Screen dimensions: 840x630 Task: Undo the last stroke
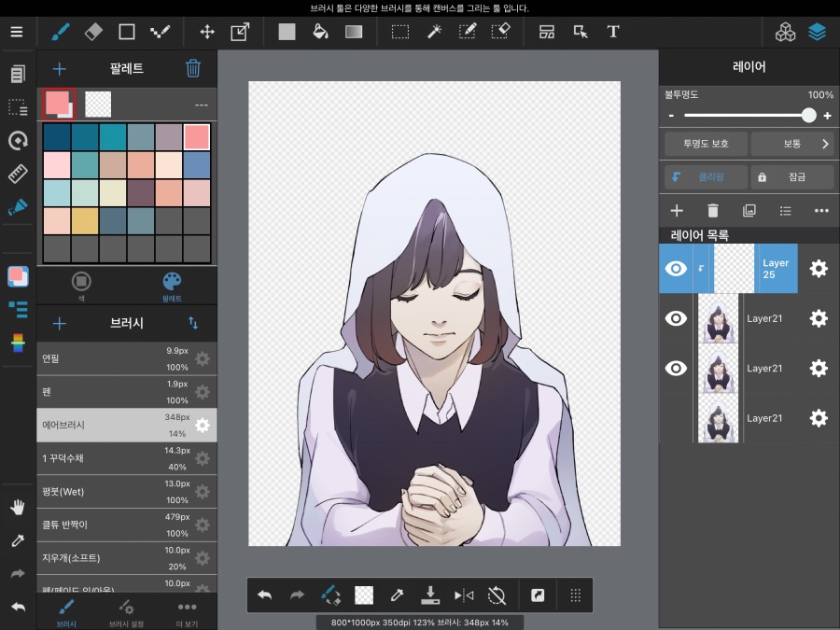[265, 595]
